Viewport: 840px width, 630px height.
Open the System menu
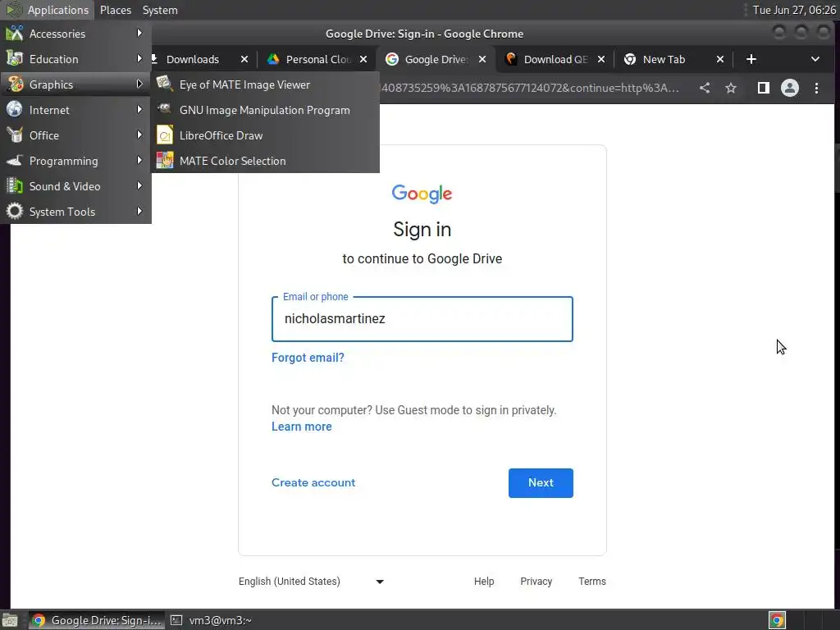pos(160,10)
